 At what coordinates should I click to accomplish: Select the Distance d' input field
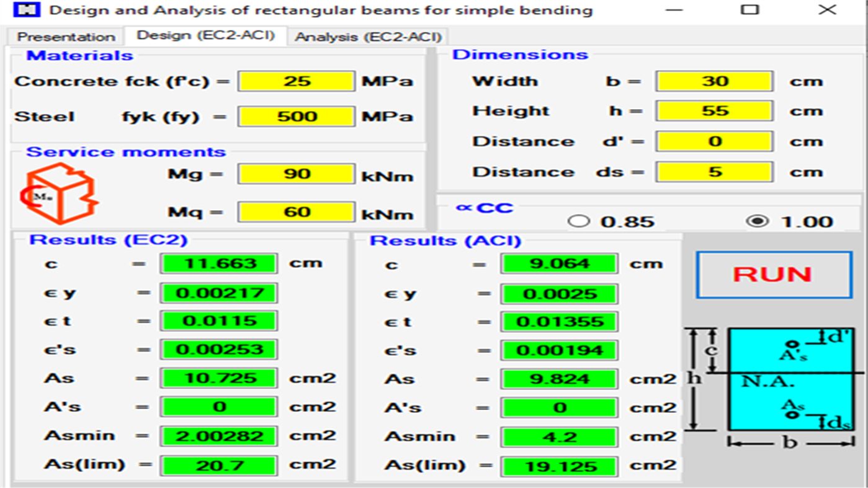point(713,141)
